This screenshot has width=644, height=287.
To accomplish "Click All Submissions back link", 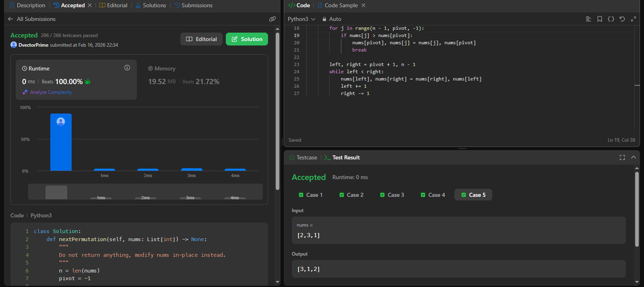I will pos(32,19).
